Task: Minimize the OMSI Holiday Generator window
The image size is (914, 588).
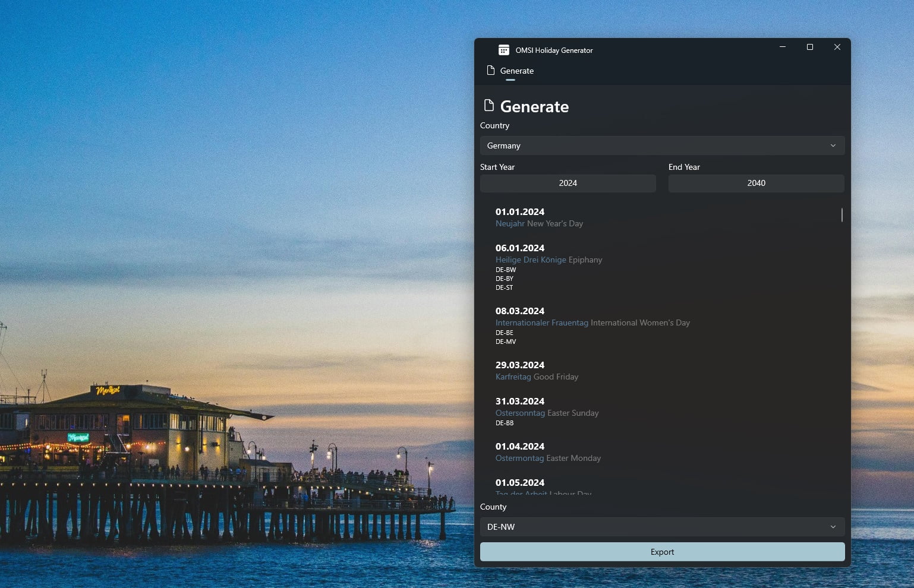Action: (783, 47)
